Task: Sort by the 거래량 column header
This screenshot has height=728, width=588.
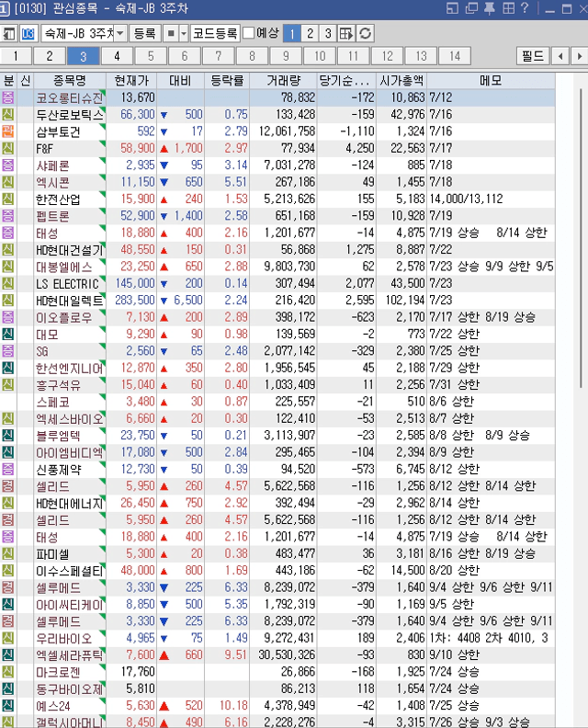Action: pos(284,80)
